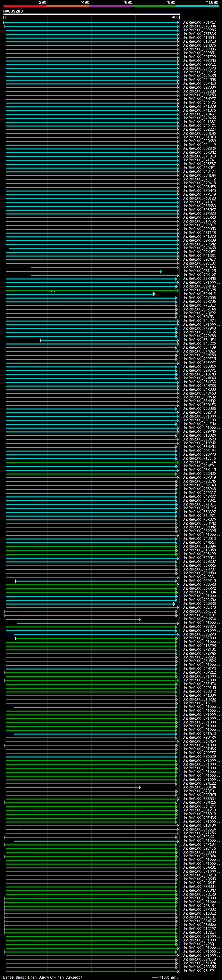Image resolution: width=222 pixels, height=980 pixels.
Task: Select the UniRef100_Q5K406 label
Action: [199, 267]
